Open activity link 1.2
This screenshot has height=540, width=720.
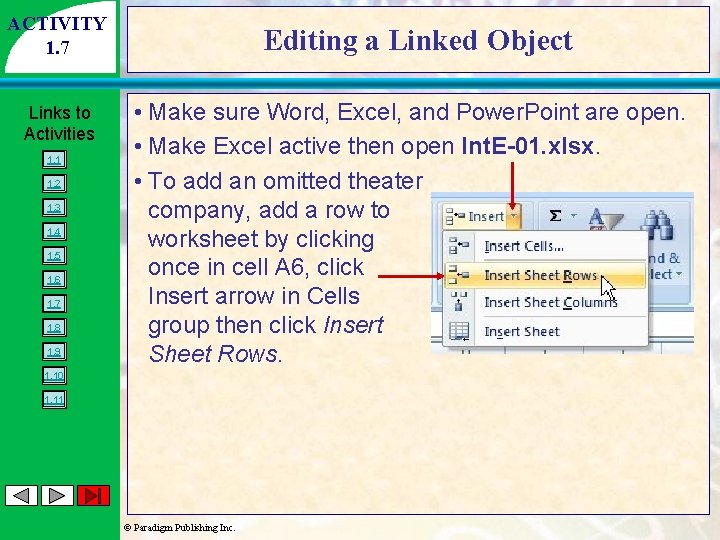54,184
